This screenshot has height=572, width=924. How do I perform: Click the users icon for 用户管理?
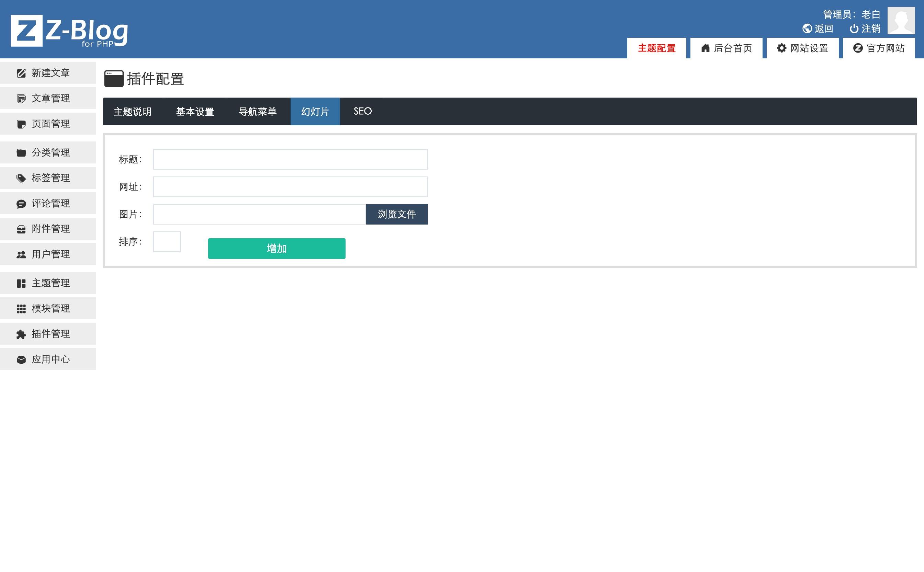pos(21,255)
